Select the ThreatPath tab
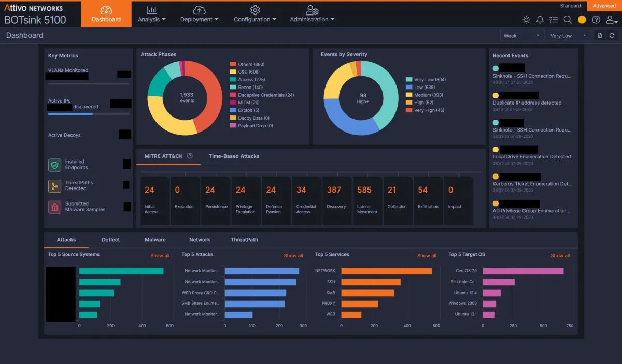 click(244, 240)
